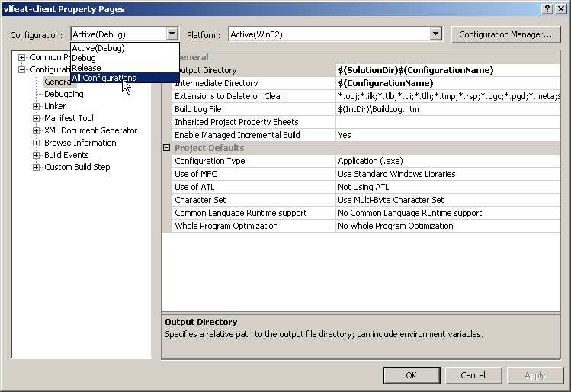Open the Platform dropdown arrow
This screenshot has width=571, height=392.
435,34
